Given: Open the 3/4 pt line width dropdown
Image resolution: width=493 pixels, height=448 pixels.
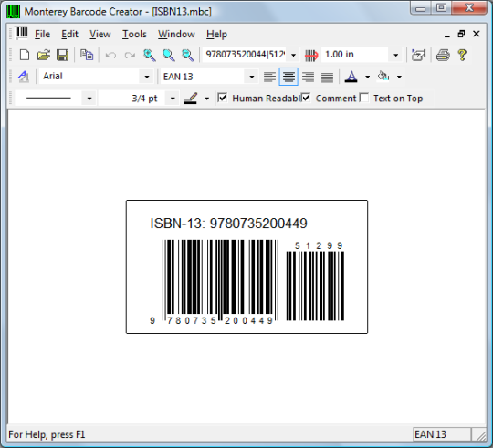Looking at the screenshot, I should [x=173, y=99].
